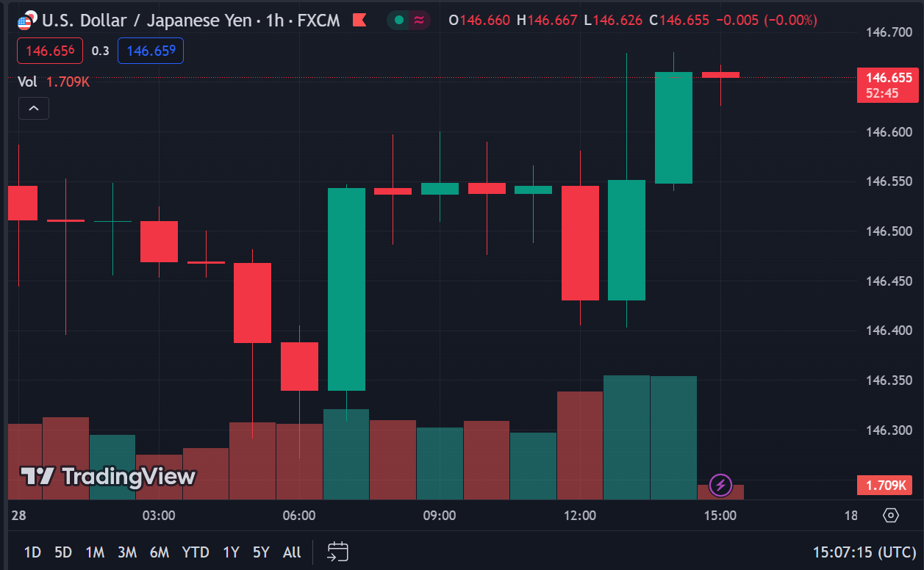Click the USD/JPY currency flags icon
Screen dimensions: 924x570
26,21
